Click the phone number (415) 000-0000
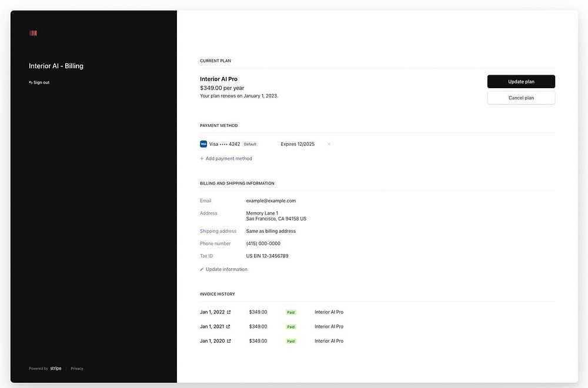588x388 pixels. click(x=263, y=243)
